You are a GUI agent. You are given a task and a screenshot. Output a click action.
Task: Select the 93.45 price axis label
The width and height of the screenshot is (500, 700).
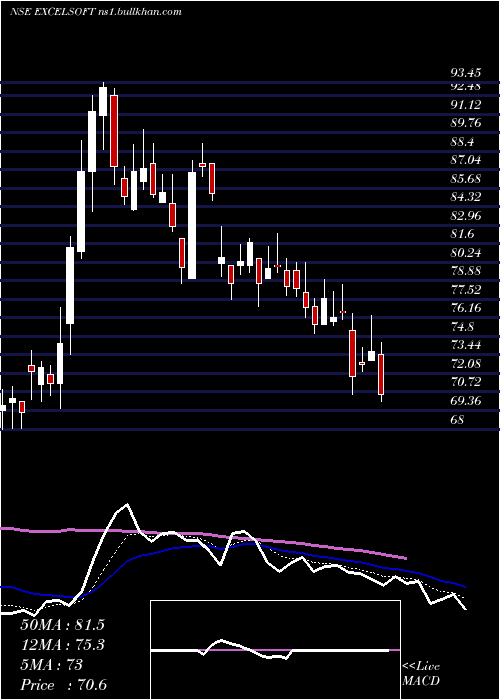(x=465, y=72)
